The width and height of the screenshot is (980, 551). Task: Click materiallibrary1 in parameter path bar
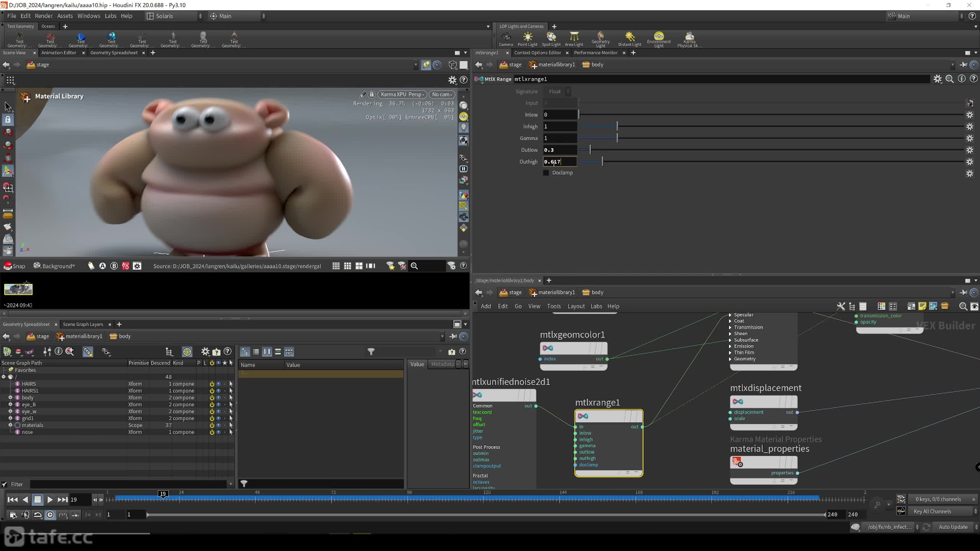552,65
